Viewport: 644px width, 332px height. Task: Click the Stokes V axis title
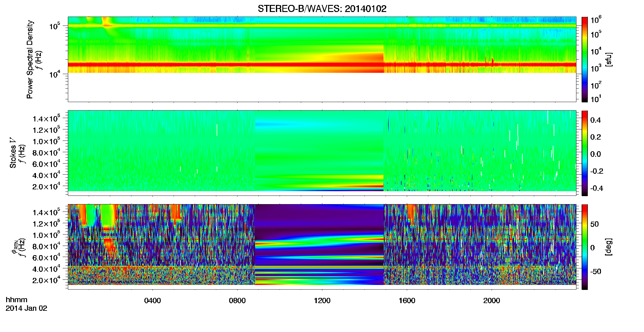click(x=13, y=153)
